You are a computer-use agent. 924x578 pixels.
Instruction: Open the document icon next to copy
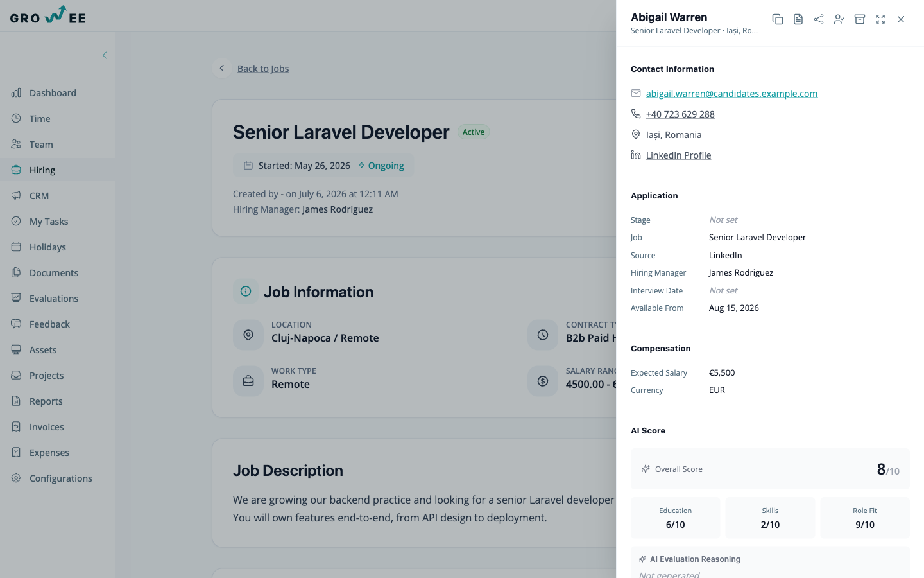click(798, 19)
